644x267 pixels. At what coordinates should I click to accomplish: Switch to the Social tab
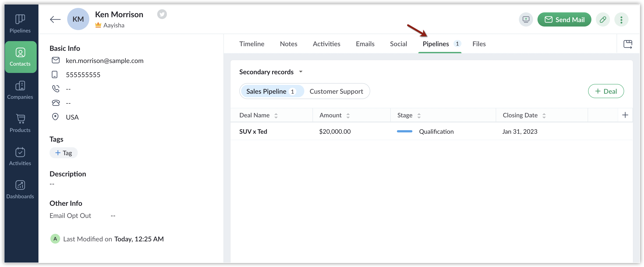(x=398, y=44)
